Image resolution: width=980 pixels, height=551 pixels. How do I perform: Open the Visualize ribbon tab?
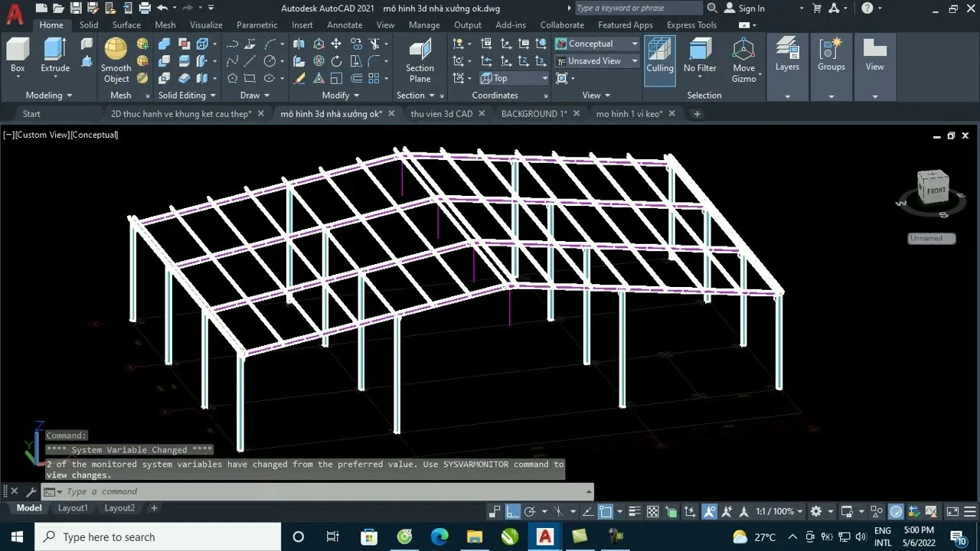coord(206,25)
